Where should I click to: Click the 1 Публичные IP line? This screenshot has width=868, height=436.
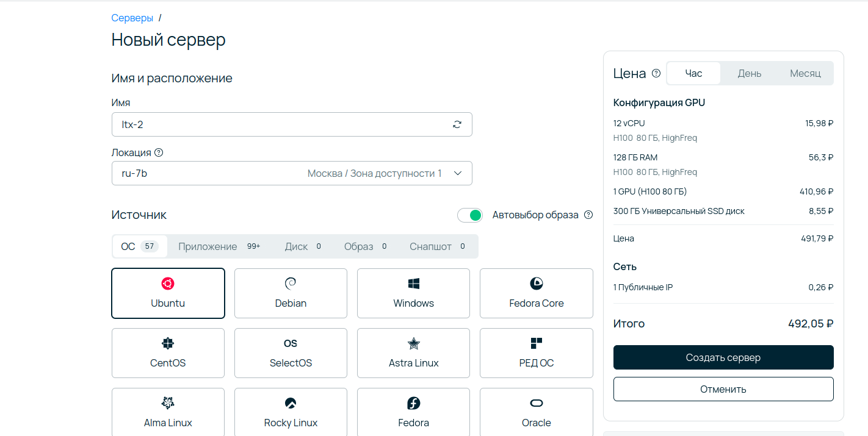pos(723,287)
